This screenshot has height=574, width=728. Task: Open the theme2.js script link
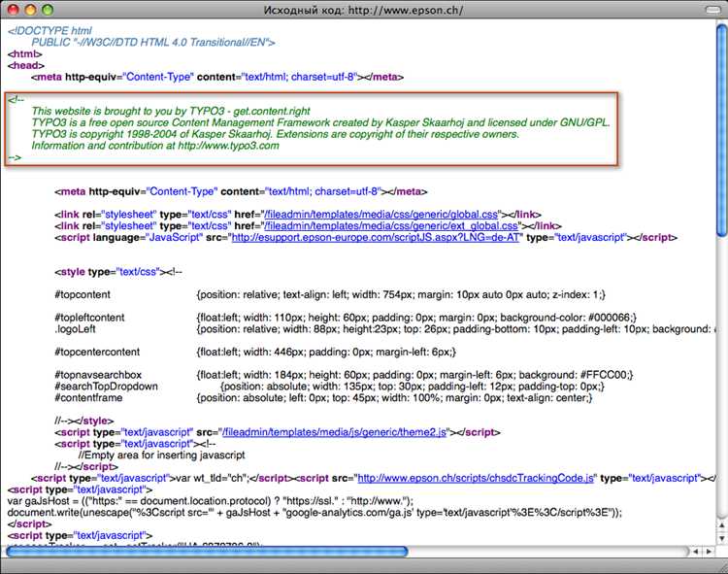click(x=337, y=430)
